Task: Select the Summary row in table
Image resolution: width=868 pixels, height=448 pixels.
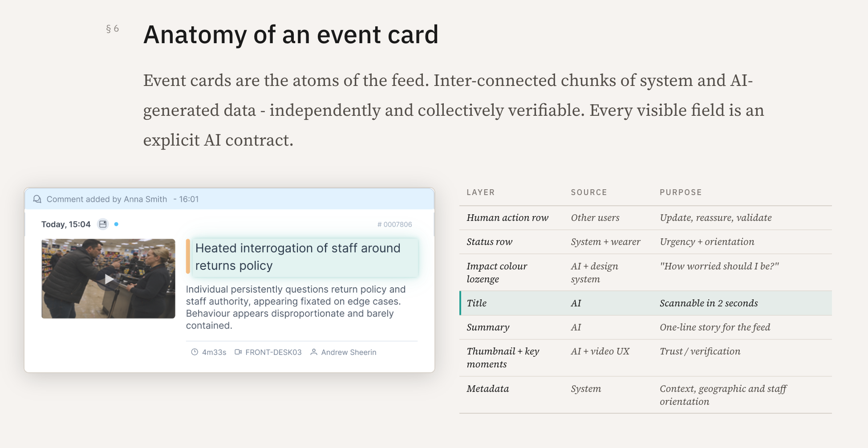Action: tap(645, 327)
